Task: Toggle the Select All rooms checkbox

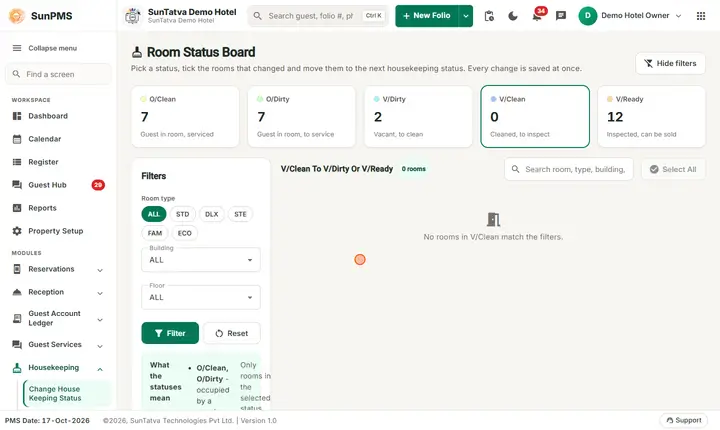Action: [673, 170]
